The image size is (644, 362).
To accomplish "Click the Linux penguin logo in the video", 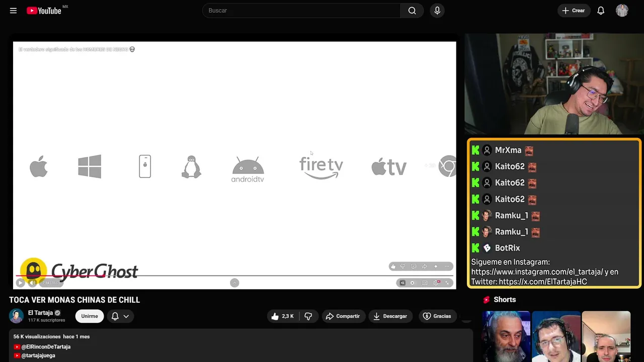I will (x=191, y=167).
